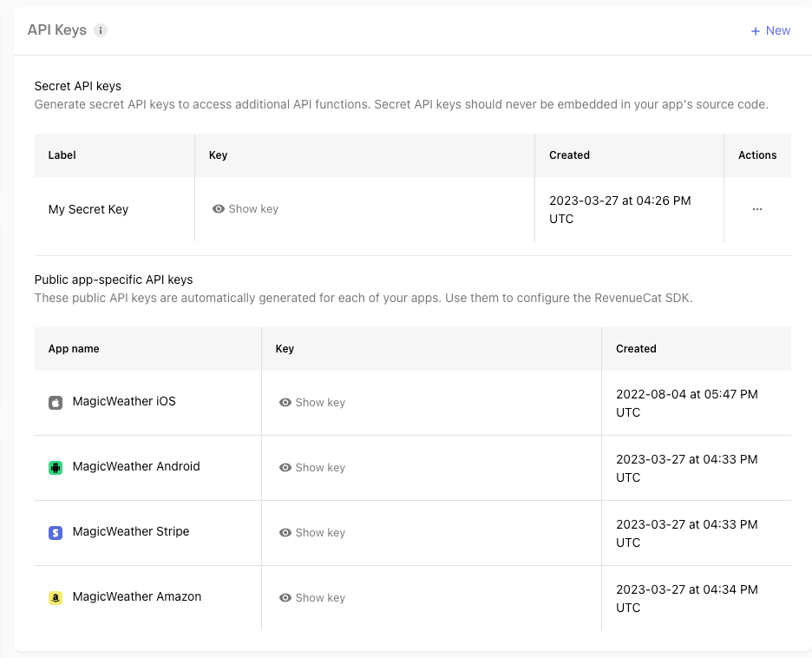Viewport: 812px width, 658px height.
Task: Show key for My Secret Key
Action: [x=246, y=209]
